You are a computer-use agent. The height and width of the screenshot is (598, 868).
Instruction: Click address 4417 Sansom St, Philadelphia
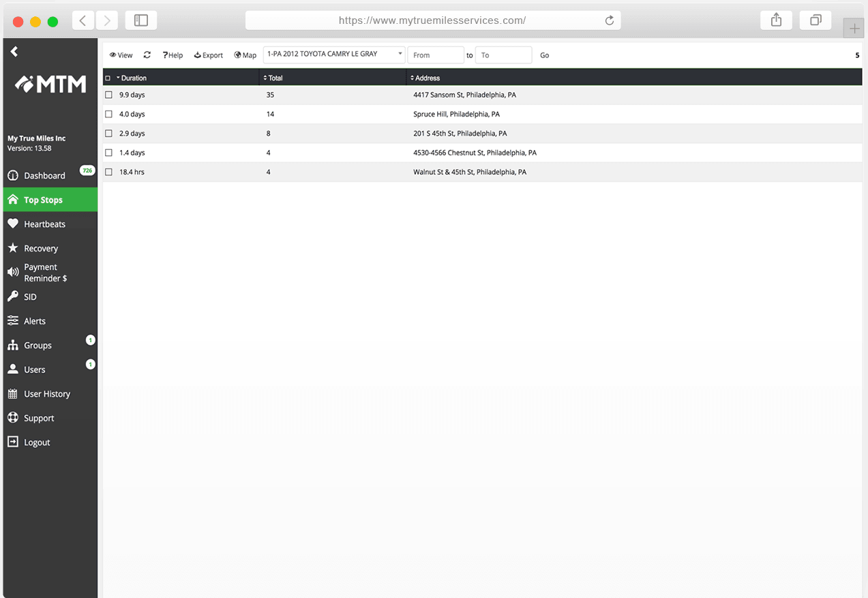[x=464, y=95]
